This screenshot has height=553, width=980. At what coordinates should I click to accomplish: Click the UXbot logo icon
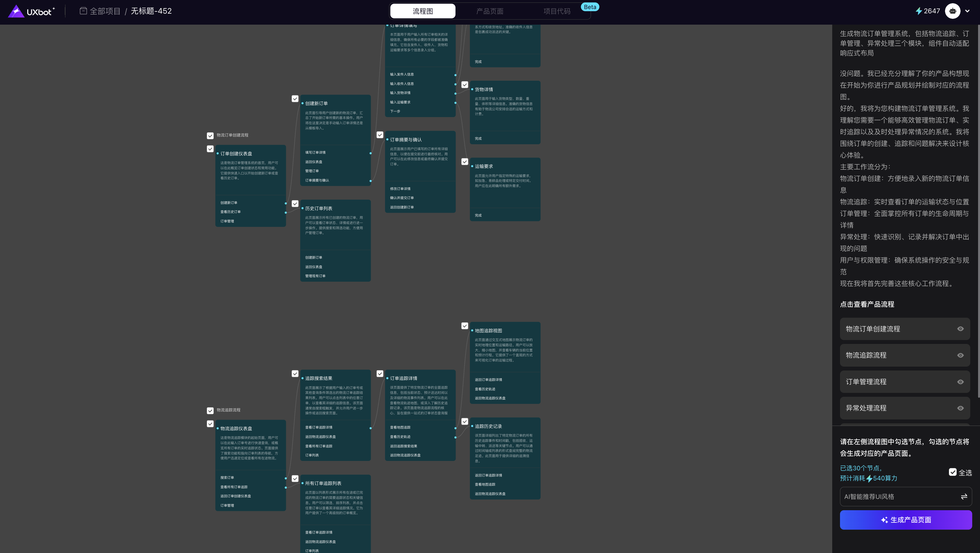pos(16,11)
